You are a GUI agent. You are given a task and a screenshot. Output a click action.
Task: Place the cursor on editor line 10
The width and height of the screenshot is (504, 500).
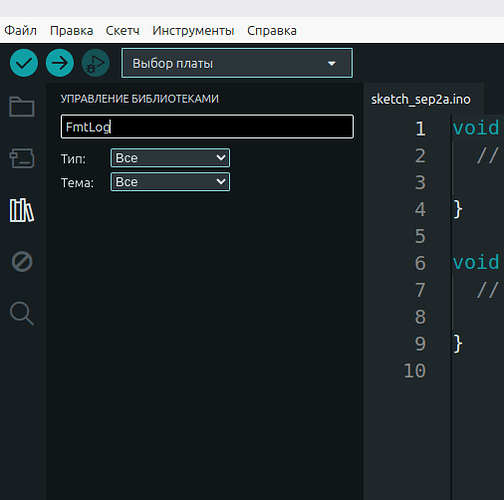(477, 371)
